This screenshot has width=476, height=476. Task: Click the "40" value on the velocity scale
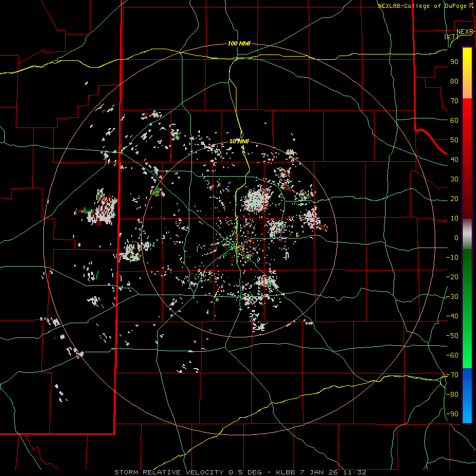click(x=454, y=160)
